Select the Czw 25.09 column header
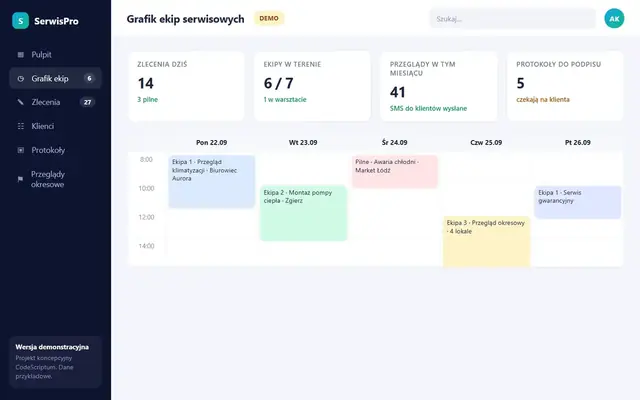This screenshot has height=400, width=640. pos(486,142)
